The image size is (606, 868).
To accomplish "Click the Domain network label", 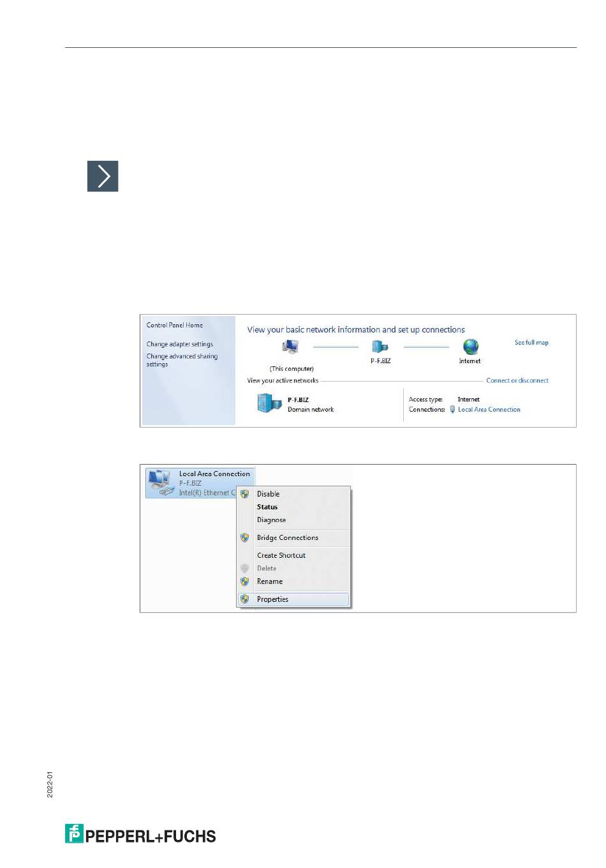I will 311,410.
